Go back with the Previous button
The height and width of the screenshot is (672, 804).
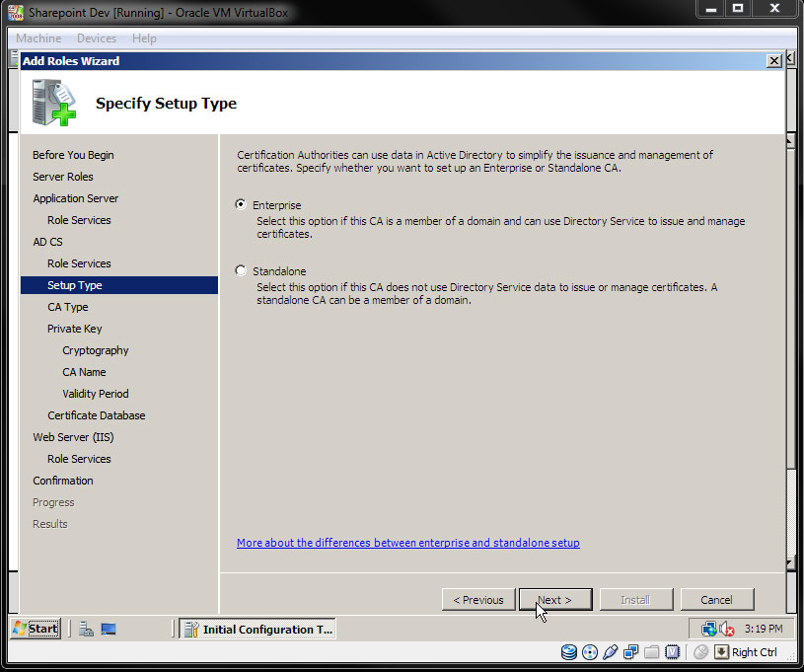(x=478, y=600)
